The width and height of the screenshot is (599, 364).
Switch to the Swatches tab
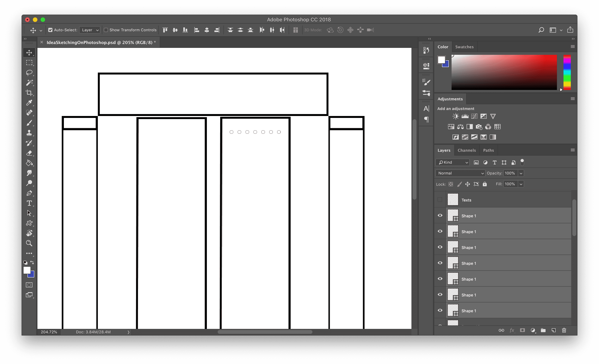[x=464, y=47]
